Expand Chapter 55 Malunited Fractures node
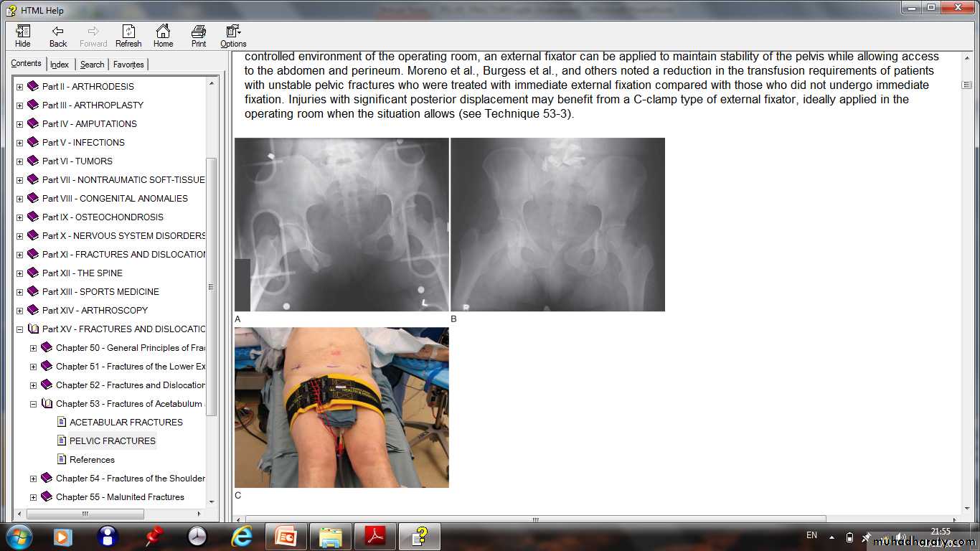980x551 pixels. (x=34, y=497)
